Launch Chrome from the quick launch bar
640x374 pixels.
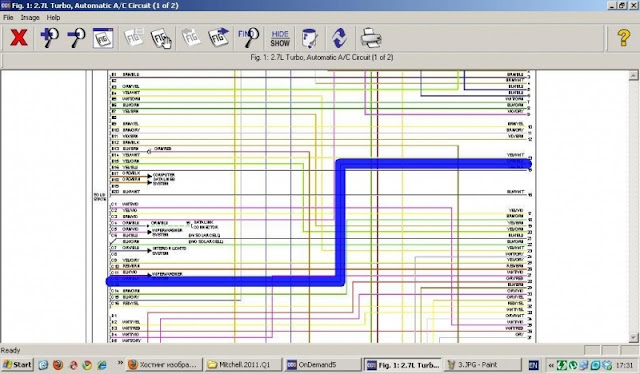[87, 365]
